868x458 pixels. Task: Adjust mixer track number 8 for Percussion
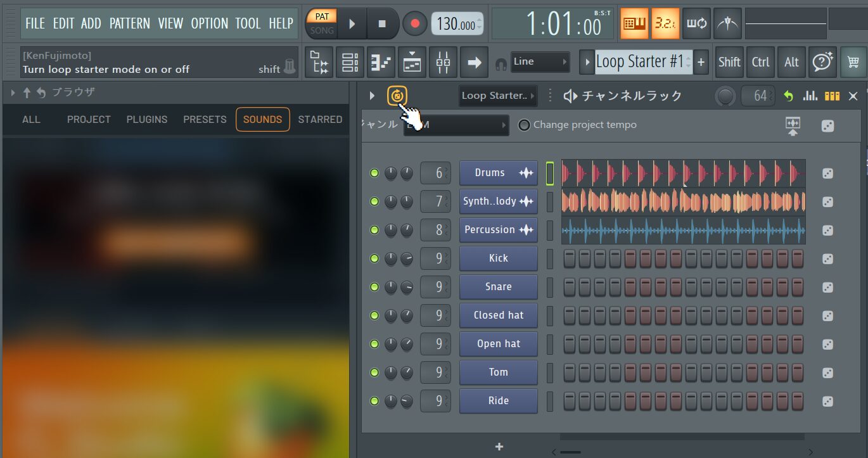pyautogui.click(x=435, y=230)
